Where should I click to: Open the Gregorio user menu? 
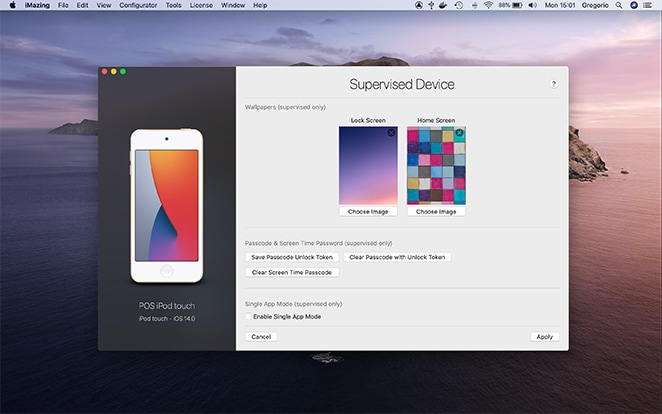pyautogui.click(x=595, y=5)
